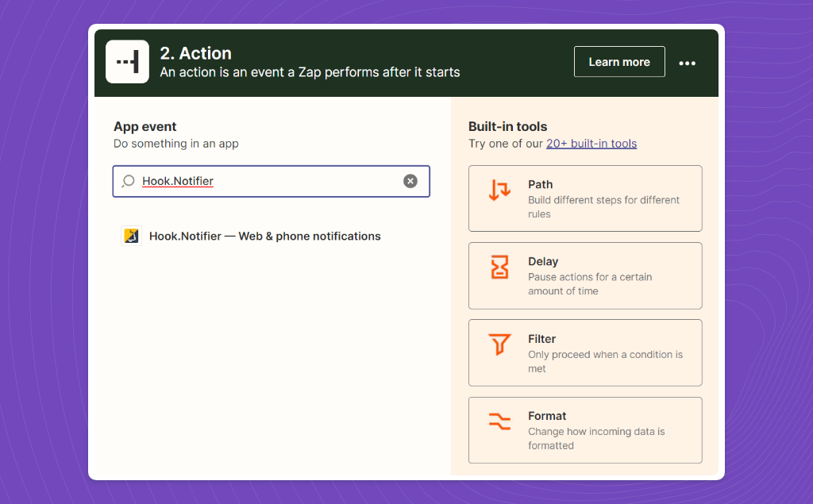
Task: Clear the Hook.Notifier search text
Action: [x=410, y=181]
